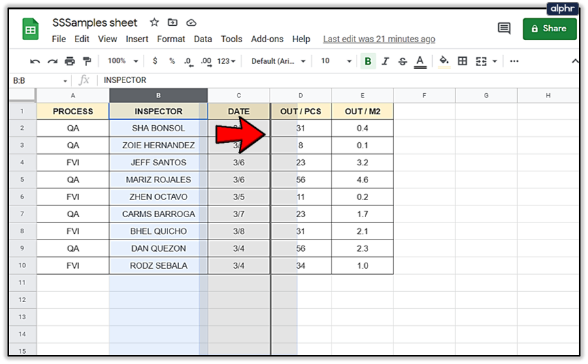Screen dimensions: 588x364
Task: Open comment history icon near Share
Action: (504, 29)
